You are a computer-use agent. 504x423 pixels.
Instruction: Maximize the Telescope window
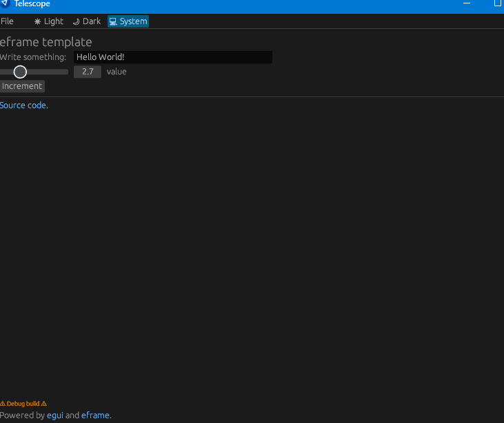tap(497, 3)
